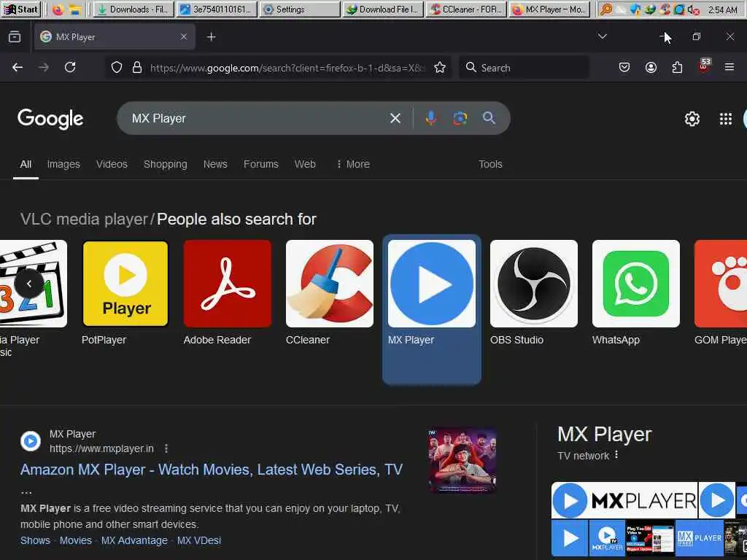Screen dimensions: 747x560
Task: View site security padlock info
Action: pyautogui.click(x=137, y=68)
